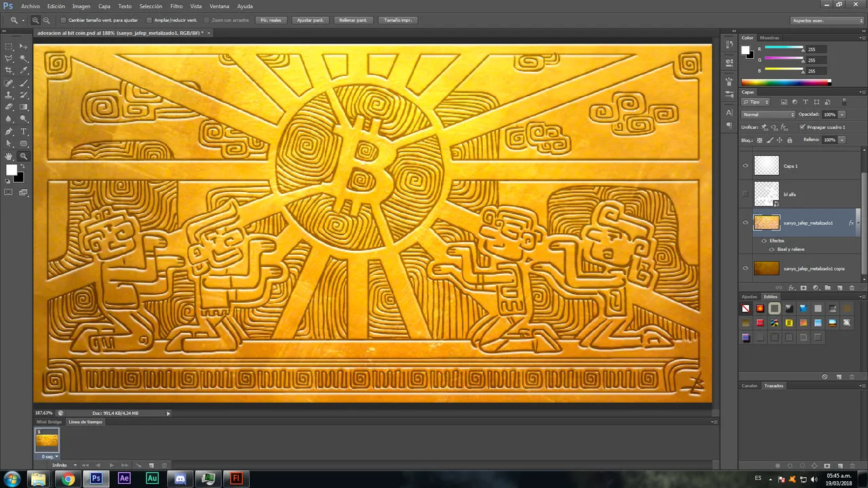Click the Zoom Out mode icon
Image resolution: width=868 pixels, height=488 pixels.
[45, 20]
